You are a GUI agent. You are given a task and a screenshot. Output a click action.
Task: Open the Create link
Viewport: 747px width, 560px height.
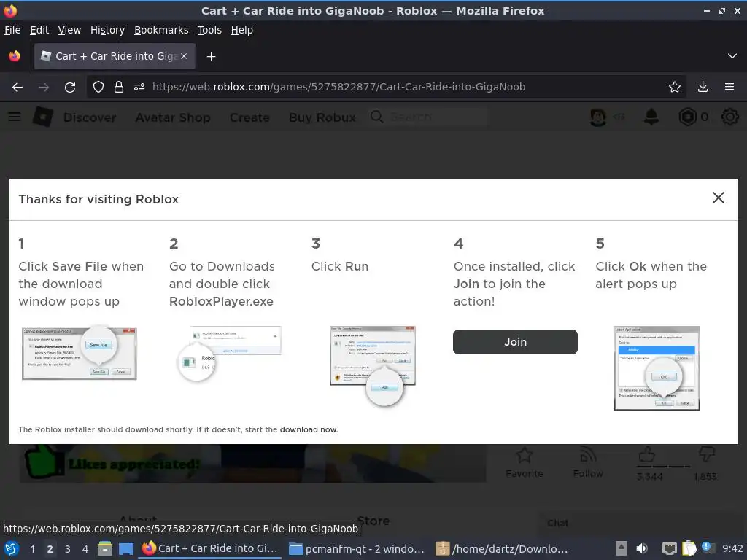[x=249, y=117]
